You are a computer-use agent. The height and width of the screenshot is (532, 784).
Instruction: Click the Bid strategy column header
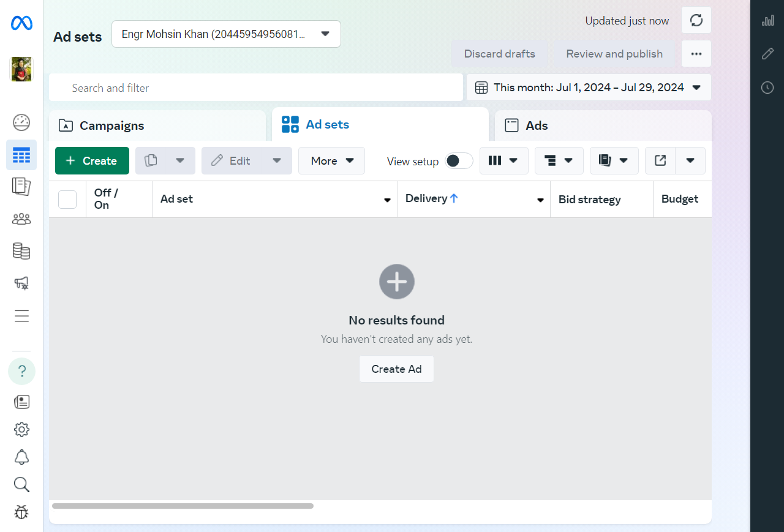(590, 200)
